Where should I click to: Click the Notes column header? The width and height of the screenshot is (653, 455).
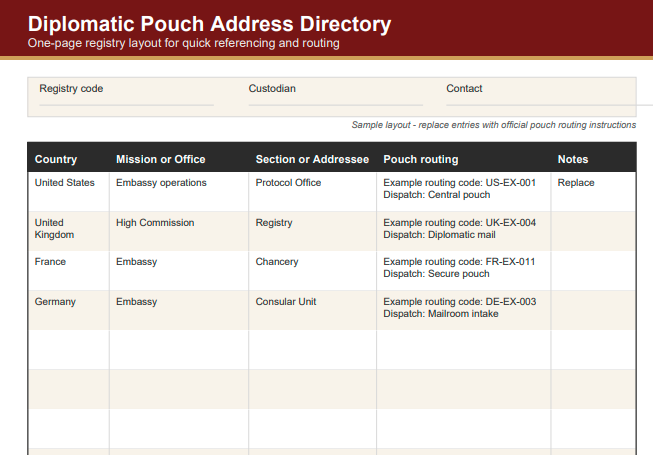[593, 159]
